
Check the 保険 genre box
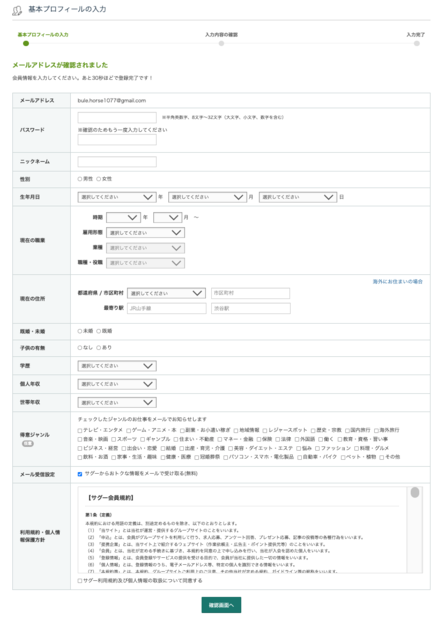(x=259, y=439)
